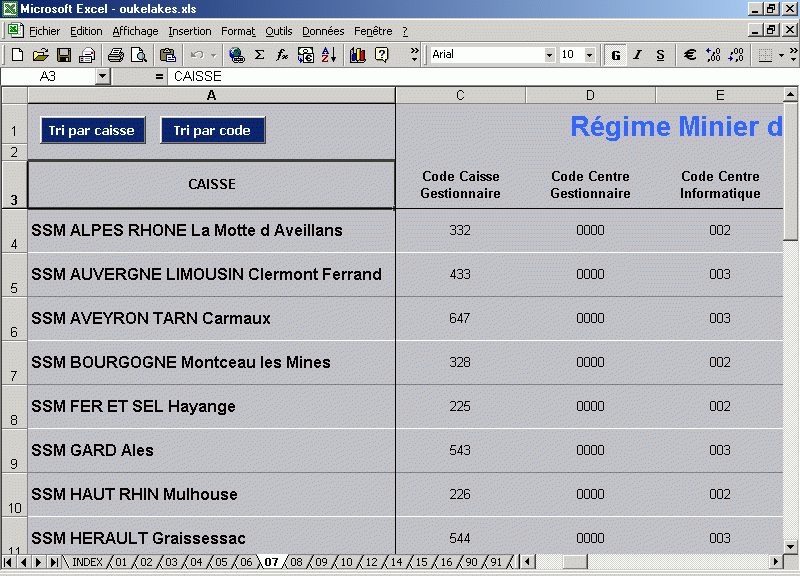
Task: Toggle bold formatting (G button)
Action: pos(616,55)
